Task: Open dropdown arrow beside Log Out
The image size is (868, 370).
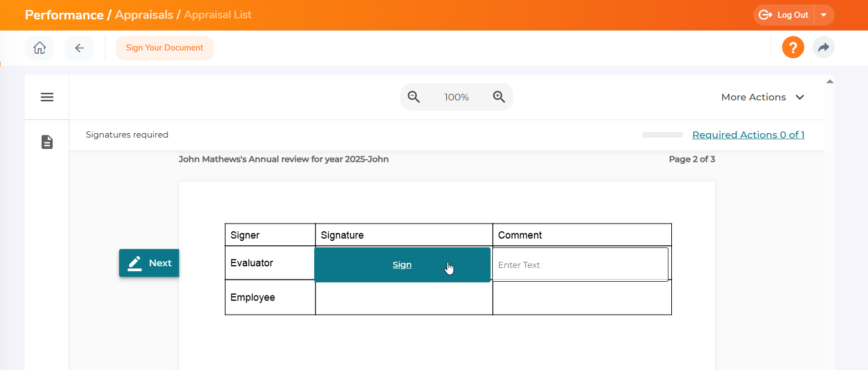Action: 824,15
